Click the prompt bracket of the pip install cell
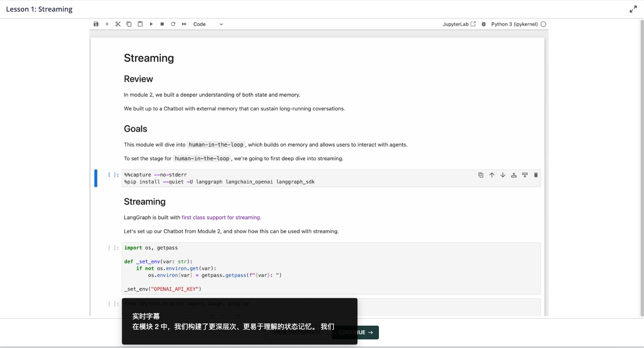This screenshot has height=348, width=644. click(x=113, y=175)
